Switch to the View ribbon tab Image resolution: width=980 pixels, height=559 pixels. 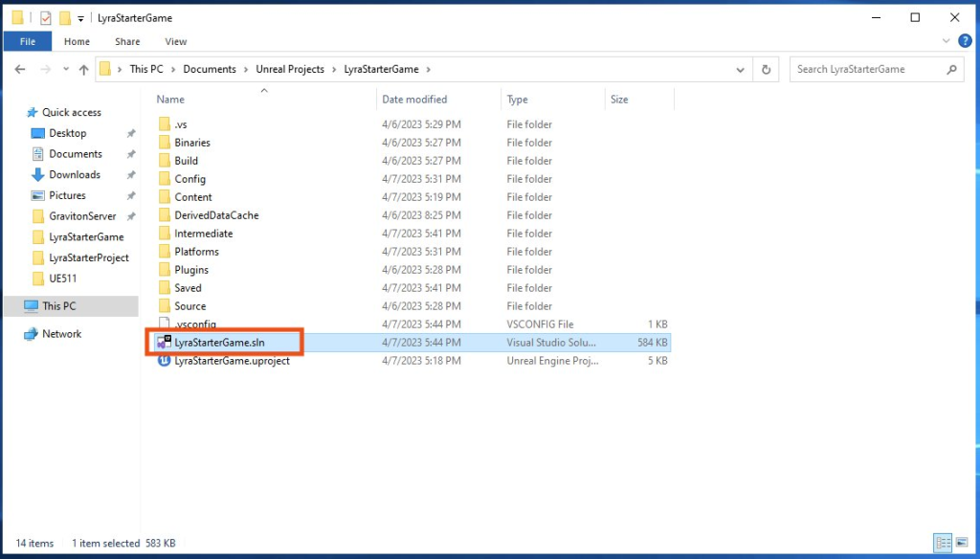point(176,41)
